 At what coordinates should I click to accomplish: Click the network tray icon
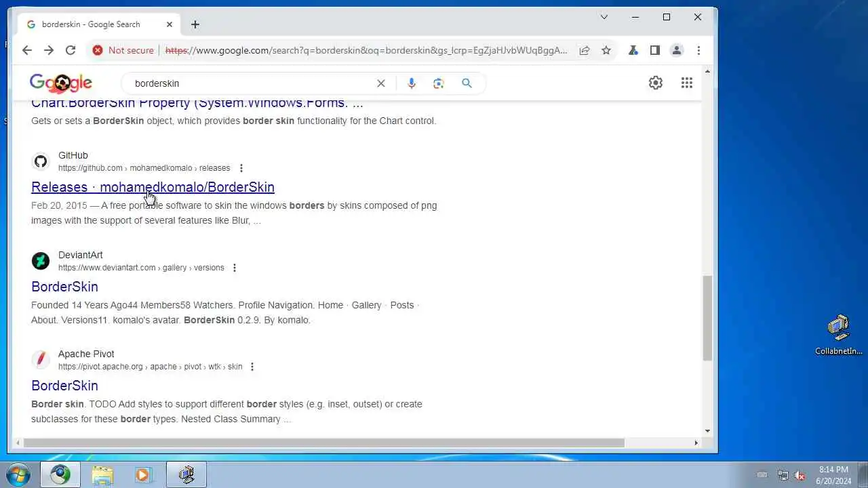coord(783,475)
